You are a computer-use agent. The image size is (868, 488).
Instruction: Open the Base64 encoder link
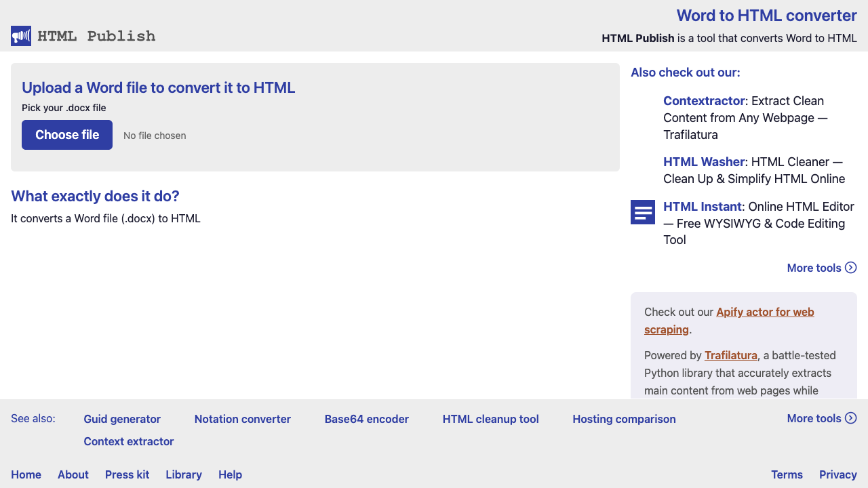pyautogui.click(x=366, y=419)
